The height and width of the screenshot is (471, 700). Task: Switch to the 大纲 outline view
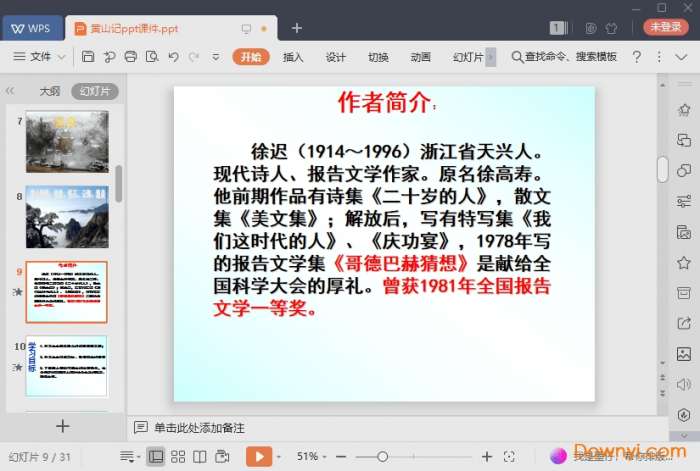click(x=49, y=91)
